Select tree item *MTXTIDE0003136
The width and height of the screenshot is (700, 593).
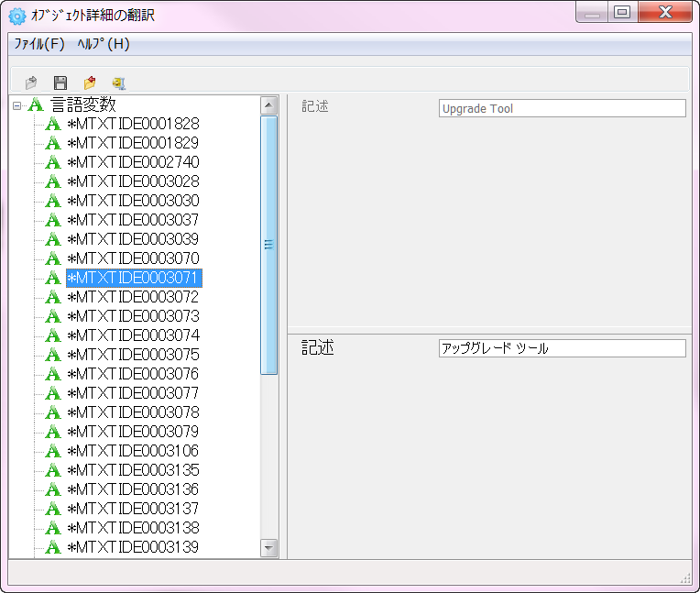coord(133,489)
